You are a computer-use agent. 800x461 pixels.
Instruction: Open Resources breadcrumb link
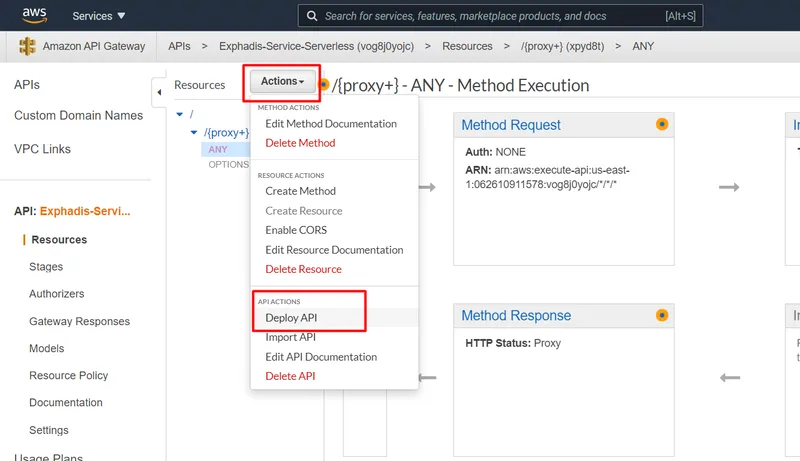467,46
